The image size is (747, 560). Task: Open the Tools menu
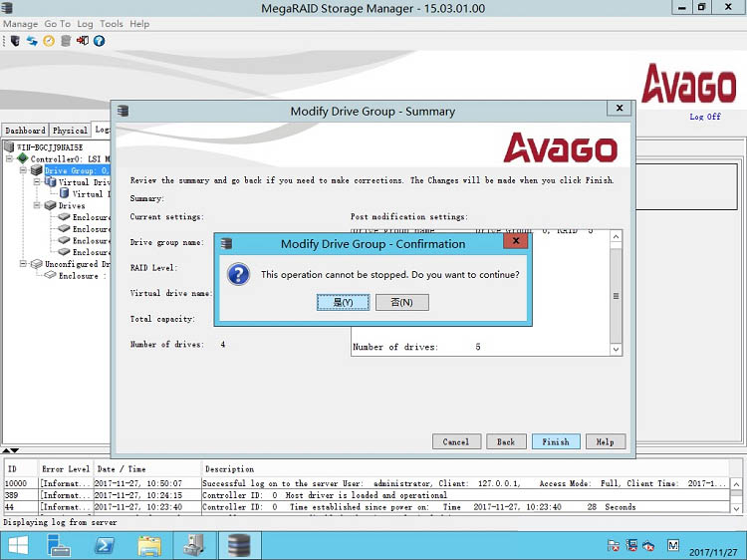(111, 24)
